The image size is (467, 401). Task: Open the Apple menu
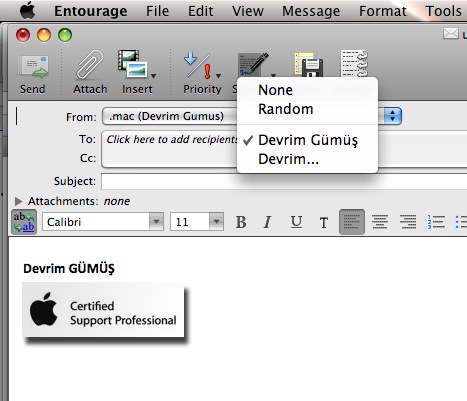click(x=28, y=11)
